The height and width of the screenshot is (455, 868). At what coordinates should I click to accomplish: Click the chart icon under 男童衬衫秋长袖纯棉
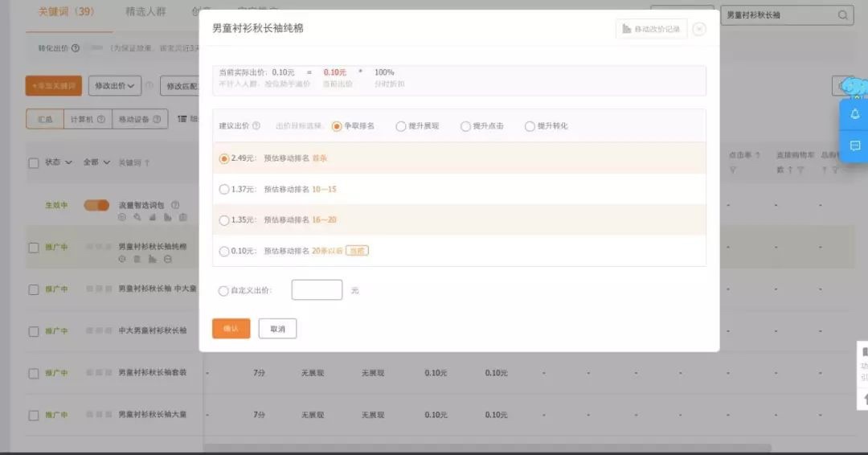152,259
